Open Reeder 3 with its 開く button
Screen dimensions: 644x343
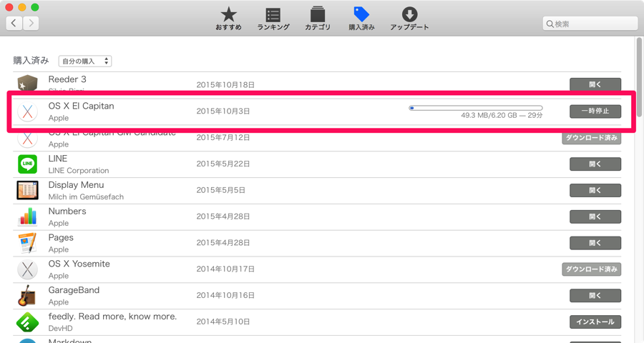(x=595, y=84)
